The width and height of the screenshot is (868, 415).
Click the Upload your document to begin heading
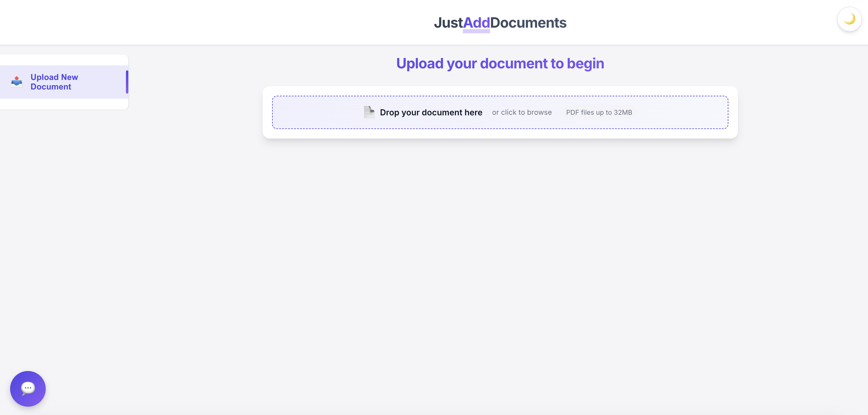pyautogui.click(x=500, y=63)
